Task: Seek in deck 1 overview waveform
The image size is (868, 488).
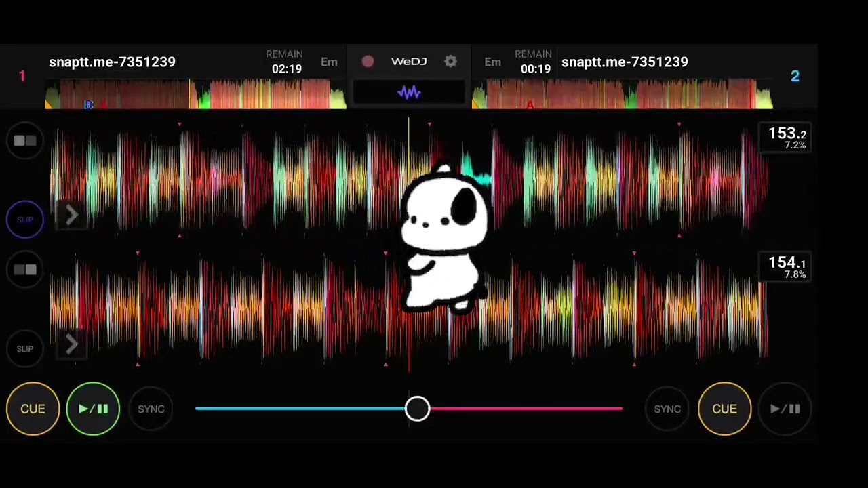Action: click(195, 94)
